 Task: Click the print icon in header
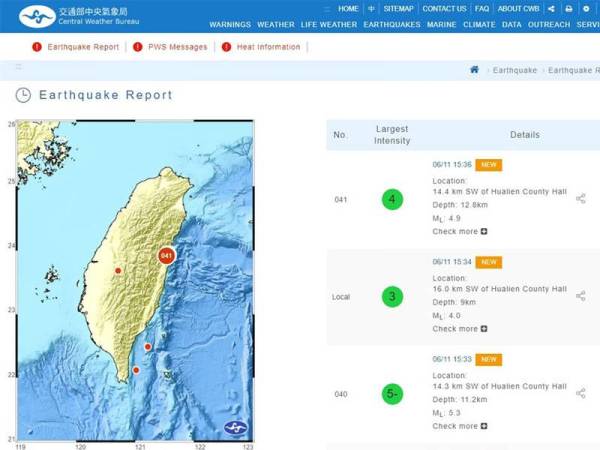click(569, 9)
